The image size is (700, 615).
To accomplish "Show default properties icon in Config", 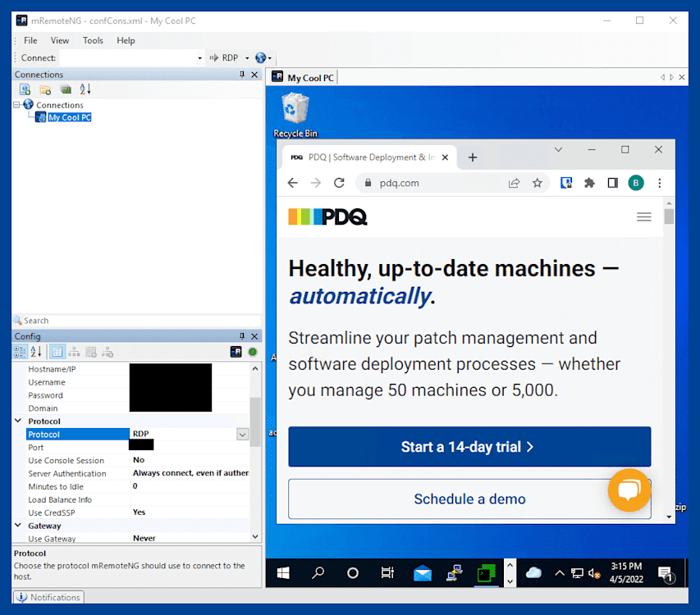I will pyautogui.click(x=91, y=352).
